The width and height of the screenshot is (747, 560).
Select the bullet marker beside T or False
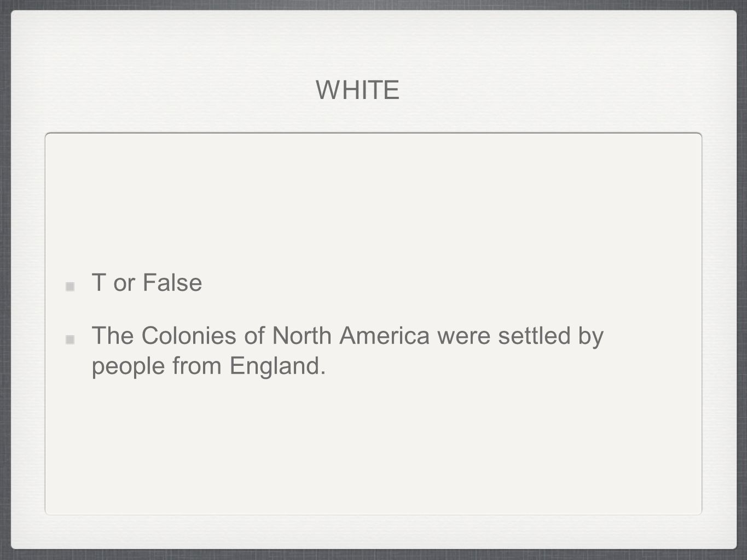[x=70, y=287]
